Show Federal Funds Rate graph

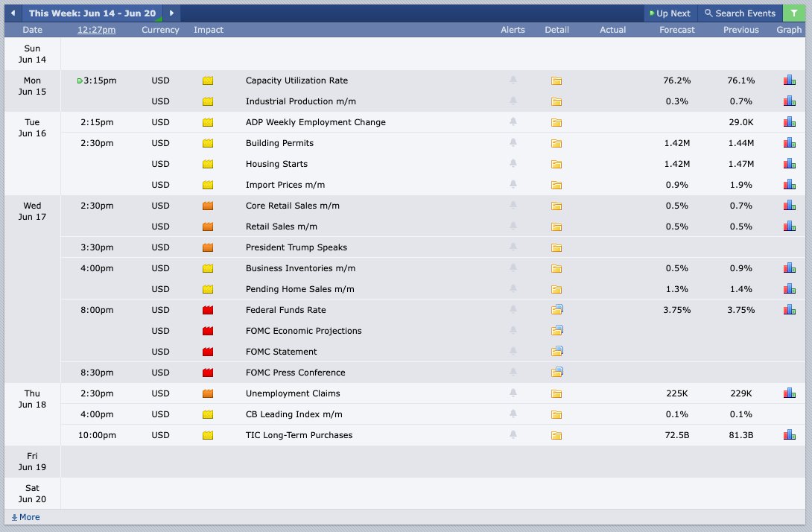pyautogui.click(x=789, y=310)
